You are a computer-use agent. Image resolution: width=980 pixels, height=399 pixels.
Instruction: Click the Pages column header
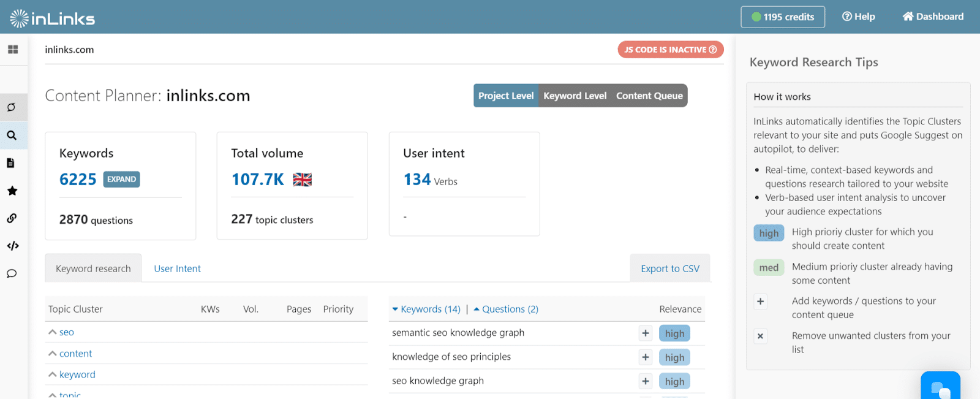(x=299, y=310)
